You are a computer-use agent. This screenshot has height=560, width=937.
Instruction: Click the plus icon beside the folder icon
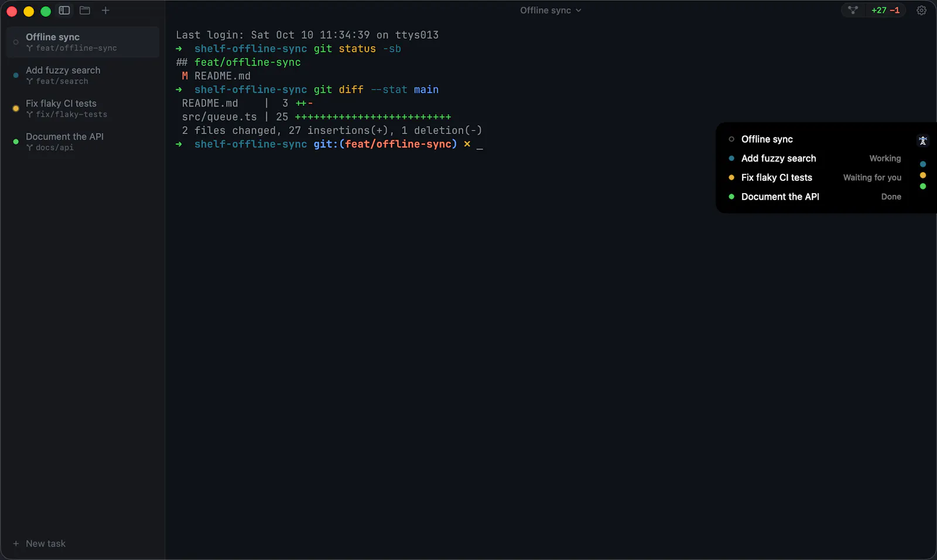[105, 11]
